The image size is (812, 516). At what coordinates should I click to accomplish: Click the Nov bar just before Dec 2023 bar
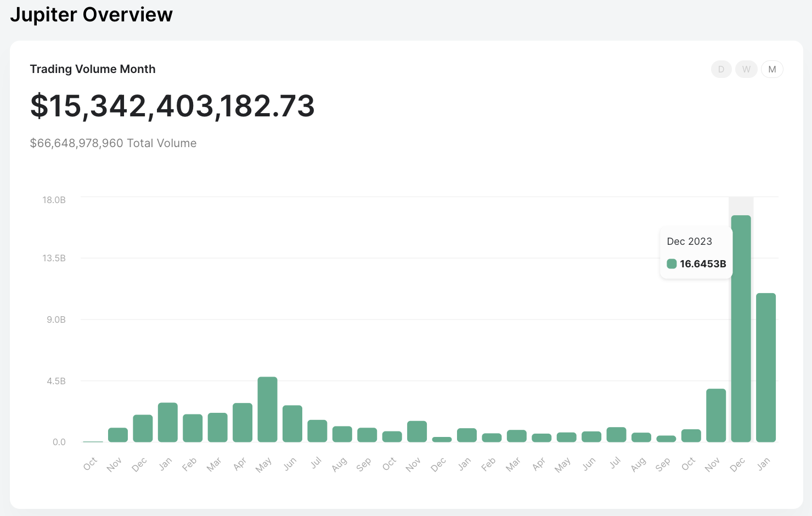click(716, 416)
